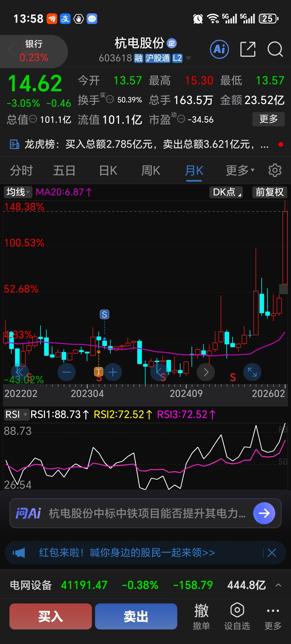Move chart right with arrow button
The image size is (291, 644).
click(206, 372)
